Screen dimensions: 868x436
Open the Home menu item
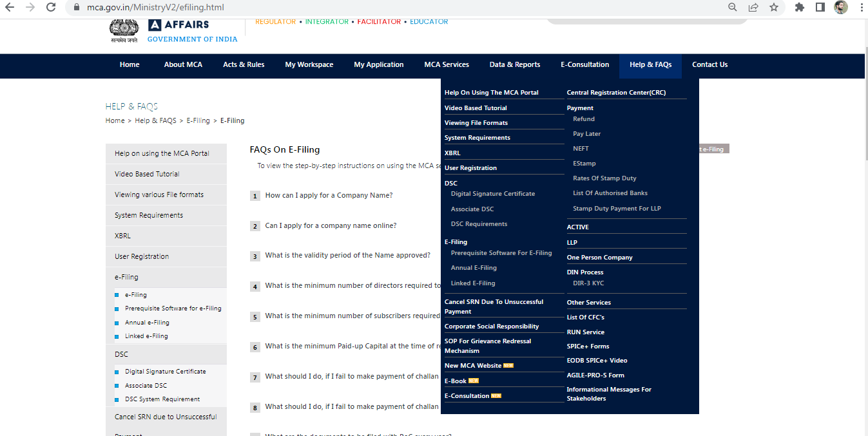tap(130, 64)
